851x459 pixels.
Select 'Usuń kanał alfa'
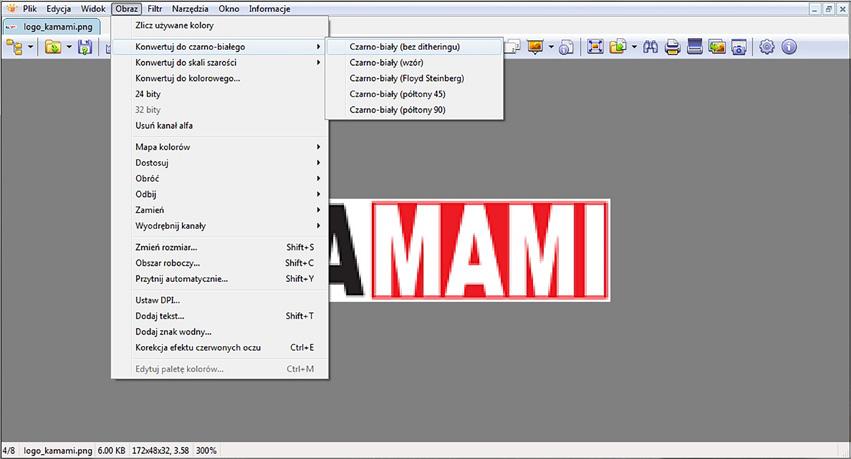click(x=220, y=125)
